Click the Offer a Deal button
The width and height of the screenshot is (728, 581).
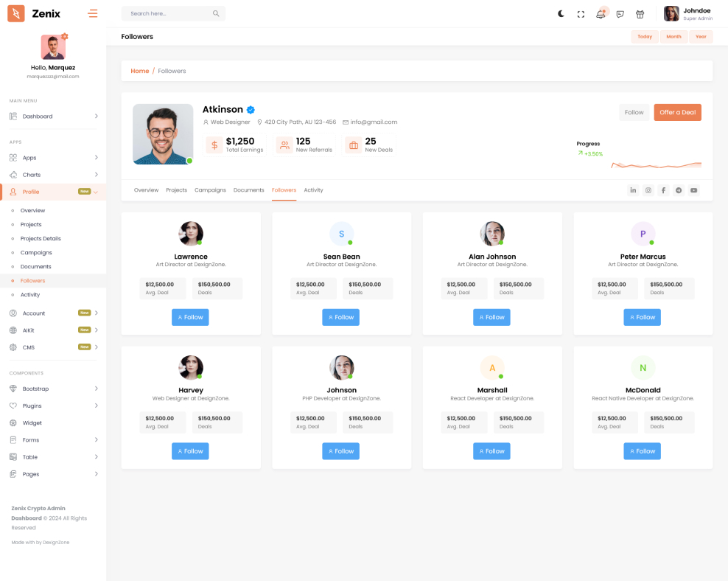click(677, 113)
